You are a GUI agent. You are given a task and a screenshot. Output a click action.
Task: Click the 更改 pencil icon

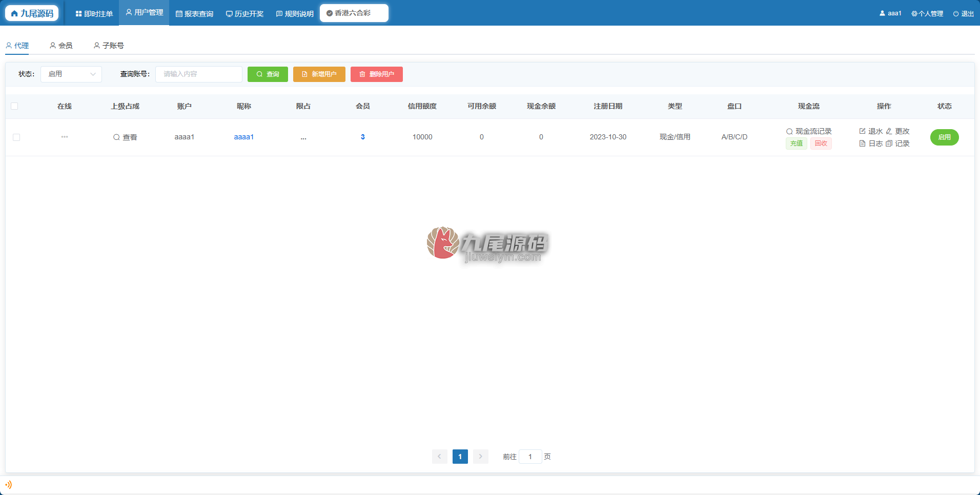[x=889, y=131]
